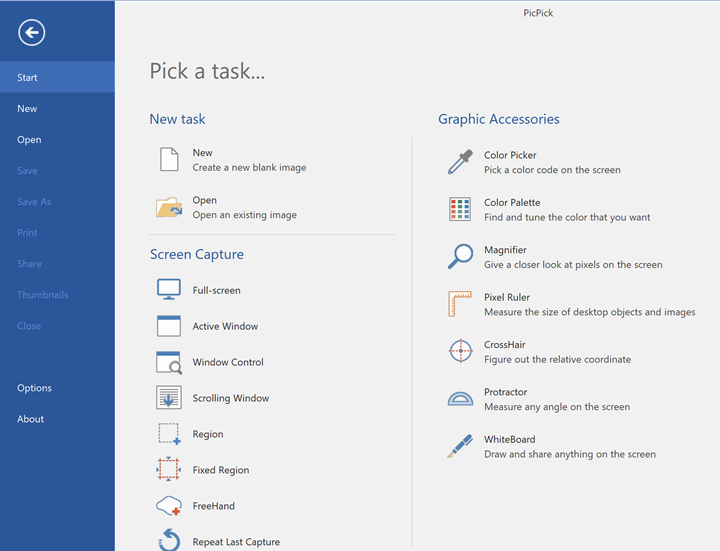This screenshot has height=551, width=720.
Task: Click the Share sidebar entry
Action: point(57,264)
